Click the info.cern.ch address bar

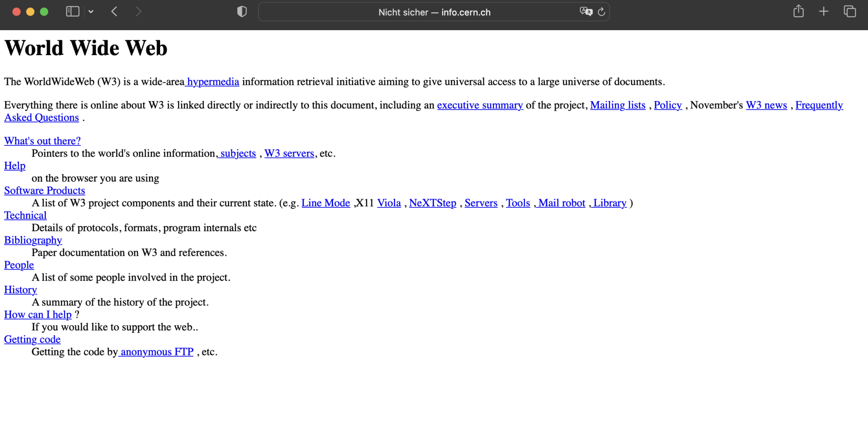434,12
